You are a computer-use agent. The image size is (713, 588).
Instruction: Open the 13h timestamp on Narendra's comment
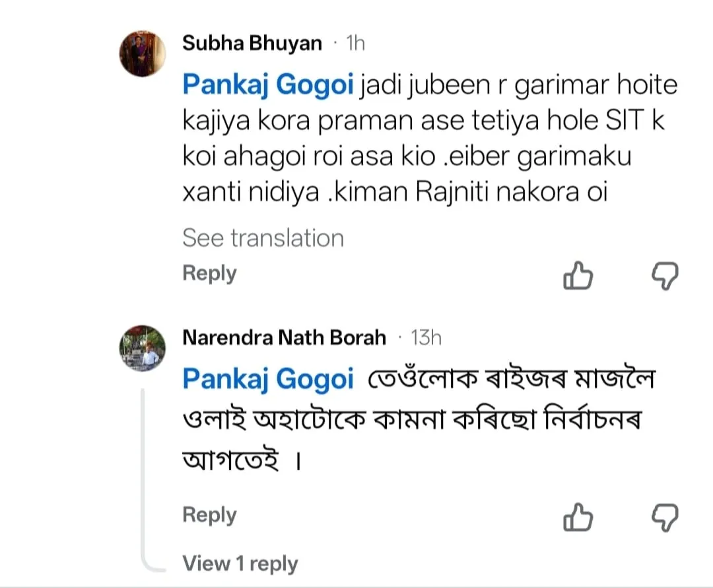pos(429,337)
